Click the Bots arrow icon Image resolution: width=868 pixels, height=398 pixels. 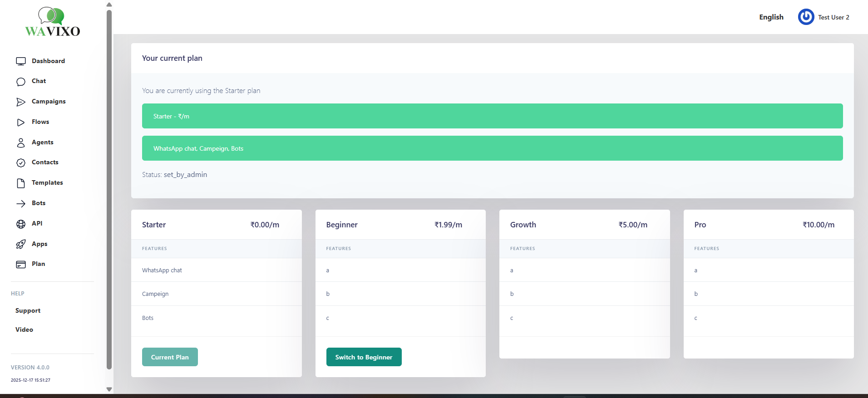21,204
